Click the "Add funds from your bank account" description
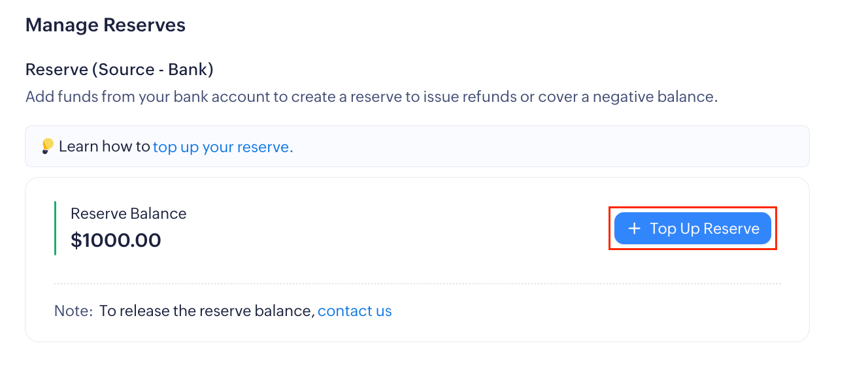This screenshot has width=868, height=367. pos(147,97)
